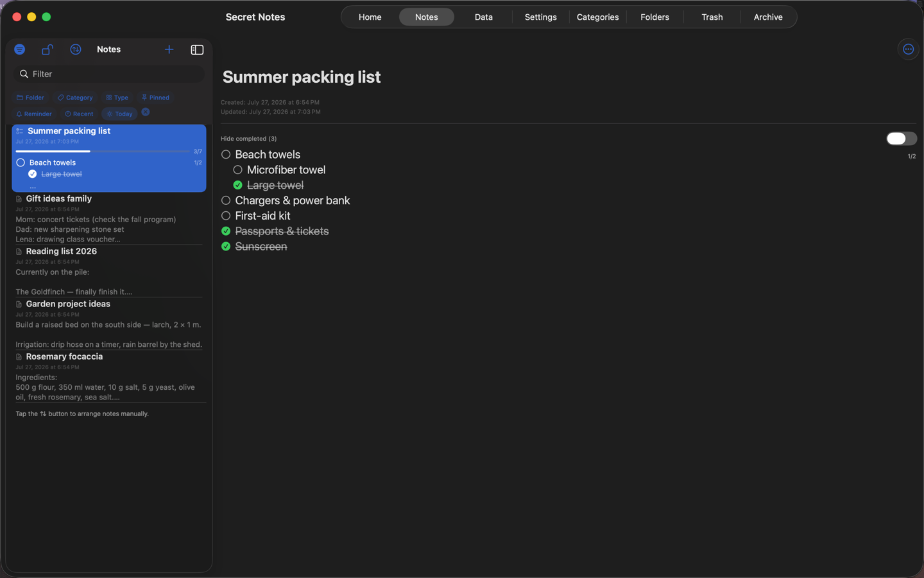Open the Reading list 2026 note
Image resolution: width=924 pixels, height=578 pixels.
(x=109, y=271)
